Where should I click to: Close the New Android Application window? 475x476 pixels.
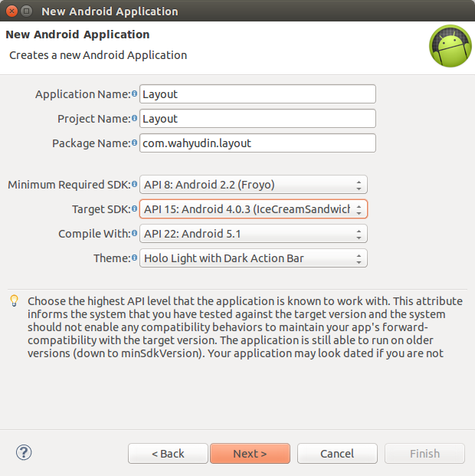(11, 11)
